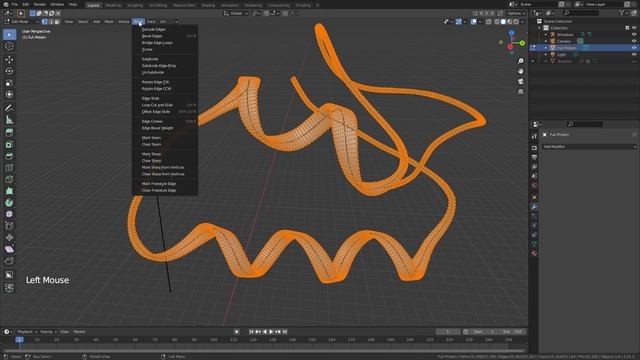The image size is (640, 360).
Task: Enable edge select mode
Action: (51, 22)
